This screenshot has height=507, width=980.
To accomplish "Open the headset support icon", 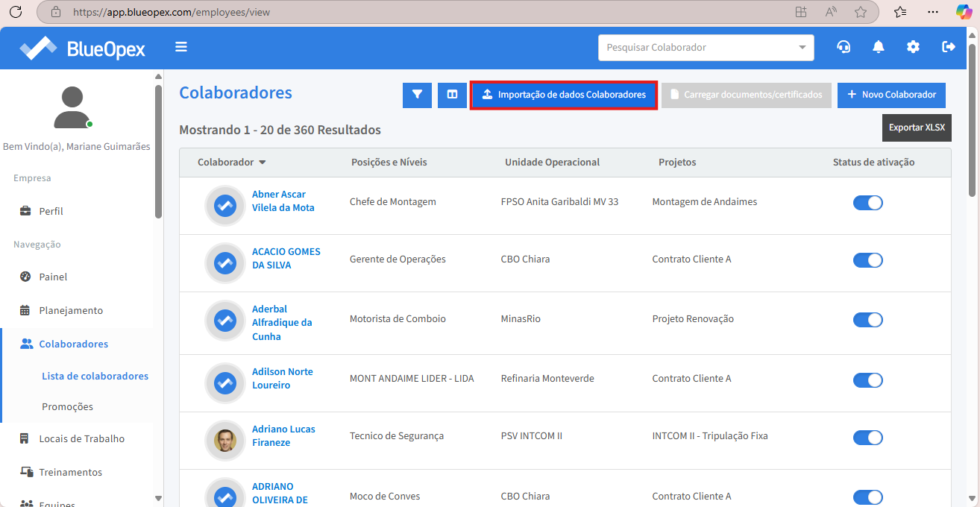I will point(844,47).
